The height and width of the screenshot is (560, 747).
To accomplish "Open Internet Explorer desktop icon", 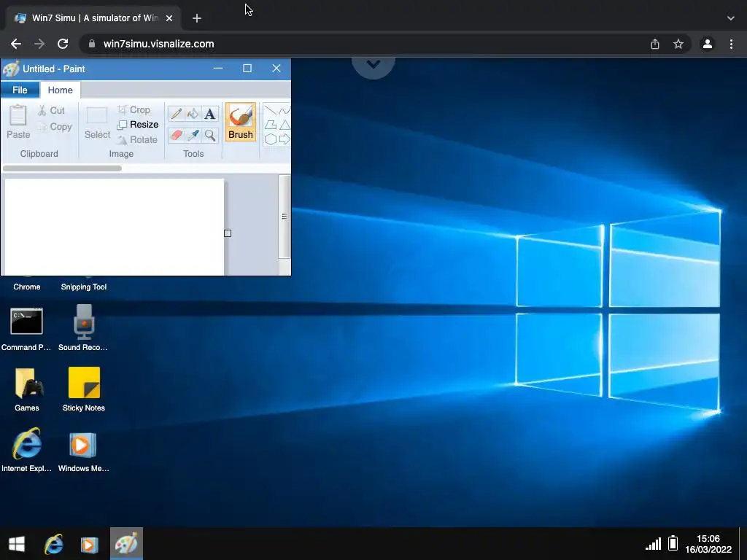I will coord(27,450).
